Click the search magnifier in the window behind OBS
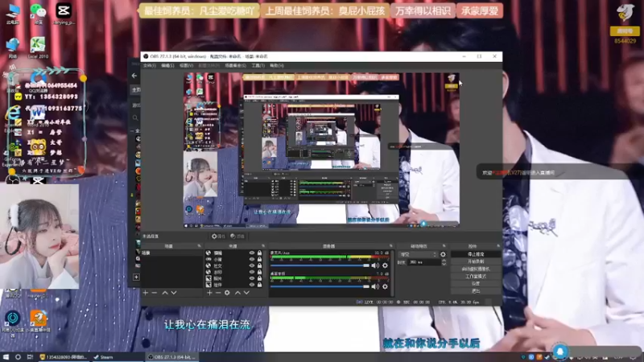The width and height of the screenshot is (644, 362). click(x=135, y=117)
